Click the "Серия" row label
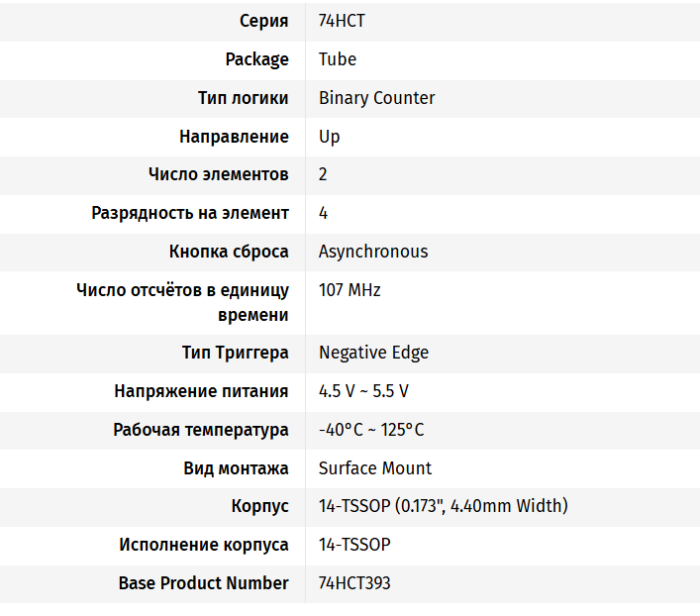Screen dimensions: 700x616 [263, 21]
